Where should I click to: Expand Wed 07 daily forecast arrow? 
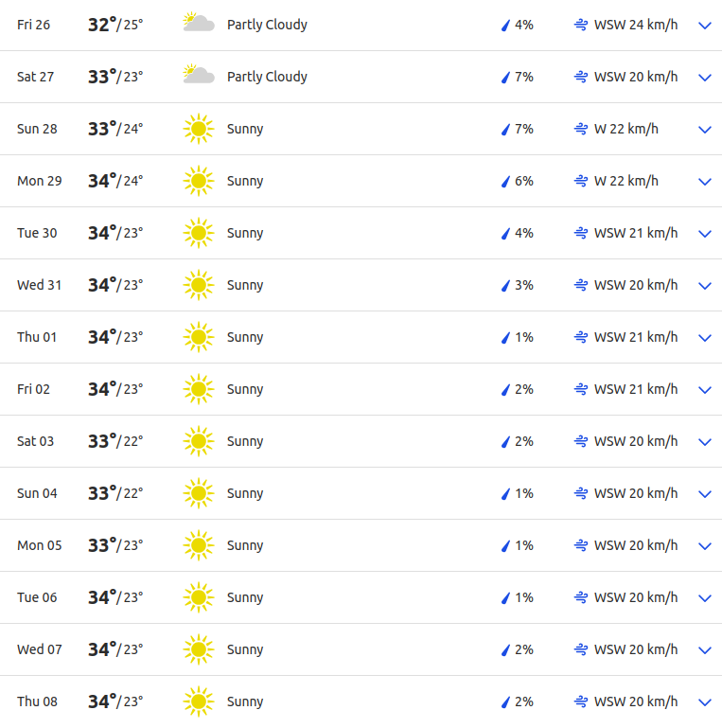click(704, 650)
